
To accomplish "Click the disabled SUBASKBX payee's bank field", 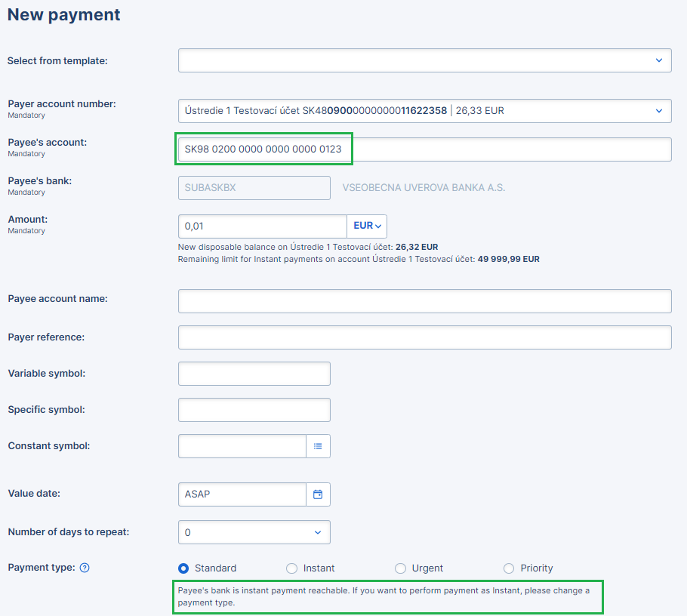I will (254, 188).
